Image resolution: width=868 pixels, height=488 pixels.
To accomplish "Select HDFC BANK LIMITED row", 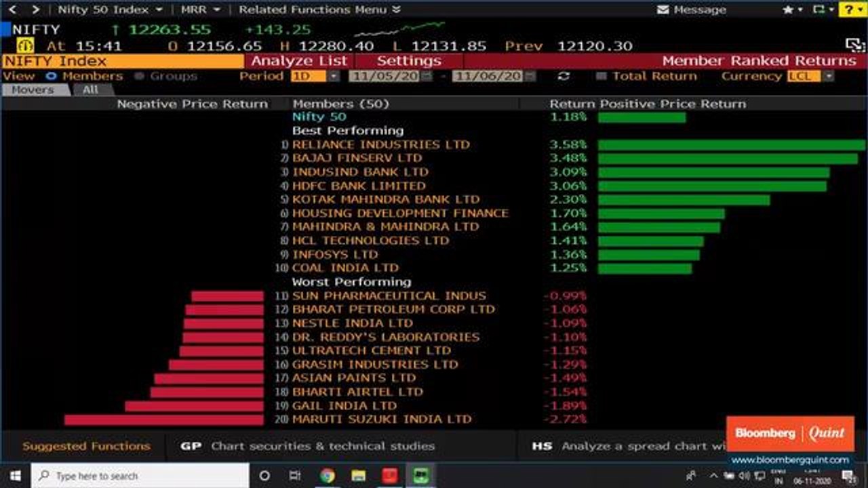I will pos(359,186).
